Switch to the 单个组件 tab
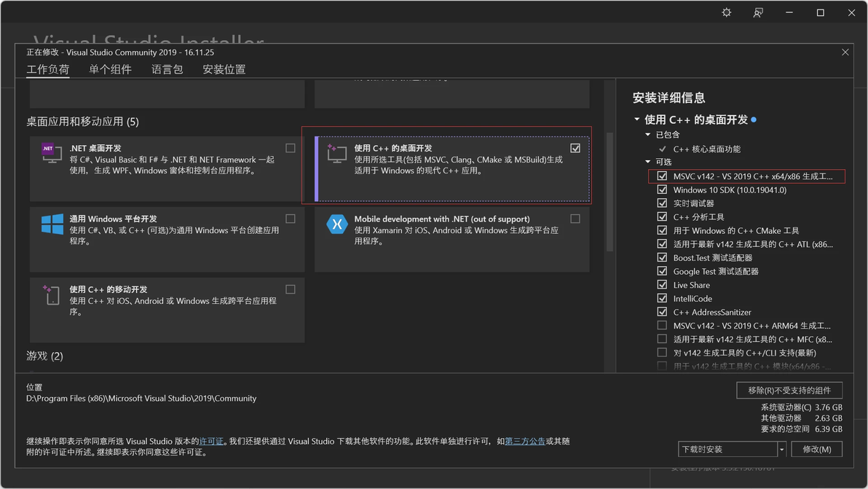Viewport: 868px width, 489px height. pos(110,69)
